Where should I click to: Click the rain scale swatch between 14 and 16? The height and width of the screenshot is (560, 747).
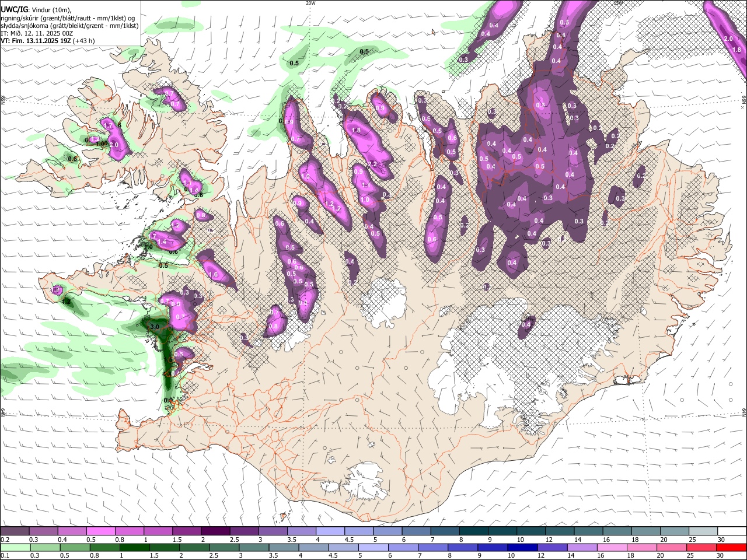tap(582, 547)
